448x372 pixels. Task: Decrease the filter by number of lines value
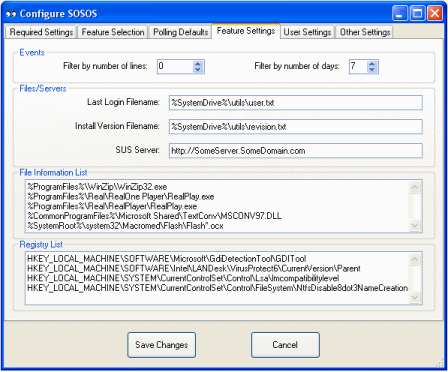[198, 70]
